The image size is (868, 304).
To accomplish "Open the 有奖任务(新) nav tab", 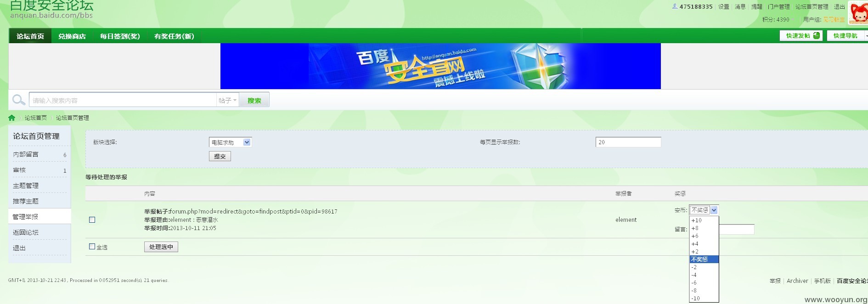I will point(174,36).
